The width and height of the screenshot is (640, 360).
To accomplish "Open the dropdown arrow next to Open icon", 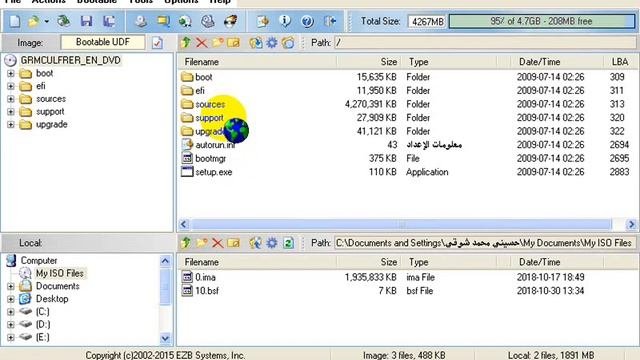I will (47, 21).
